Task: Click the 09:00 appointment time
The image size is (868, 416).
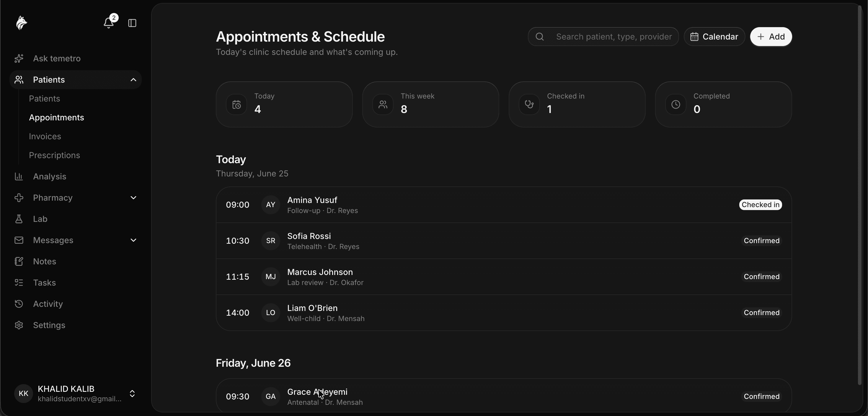Action: coord(238,204)
